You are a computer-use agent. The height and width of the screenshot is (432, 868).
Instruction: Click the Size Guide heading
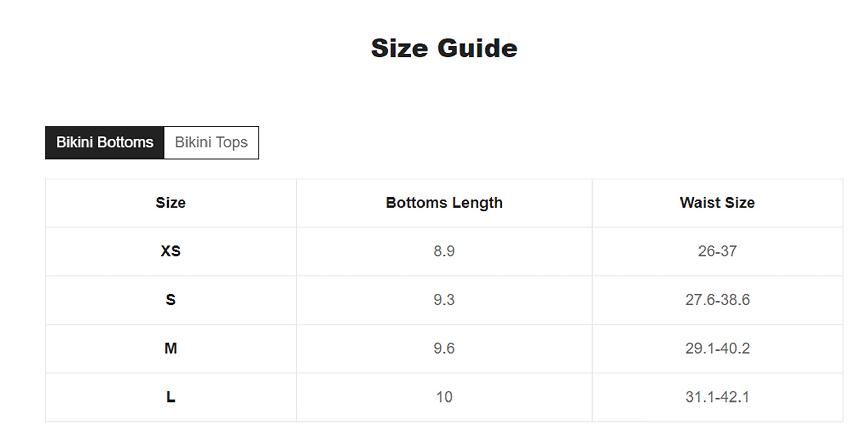click(x=444, y=48)
